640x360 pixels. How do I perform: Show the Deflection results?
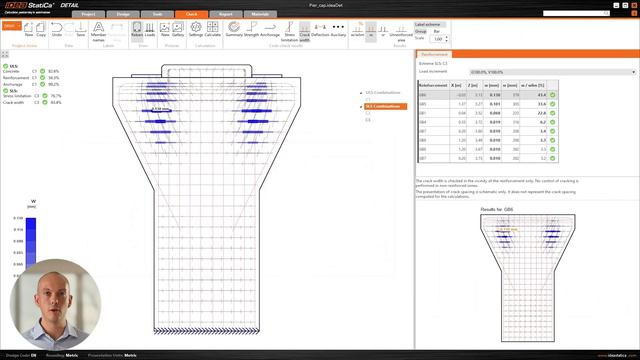[x=320, y=29]
